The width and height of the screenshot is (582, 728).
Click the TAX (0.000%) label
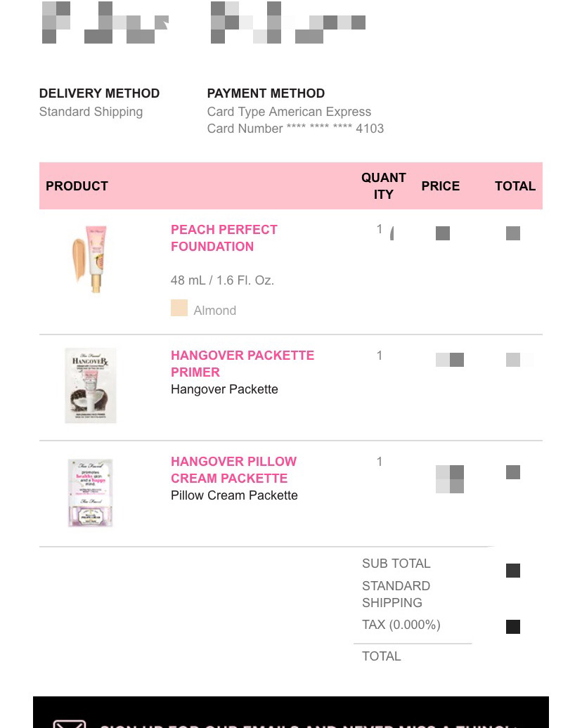click(401, 625)
